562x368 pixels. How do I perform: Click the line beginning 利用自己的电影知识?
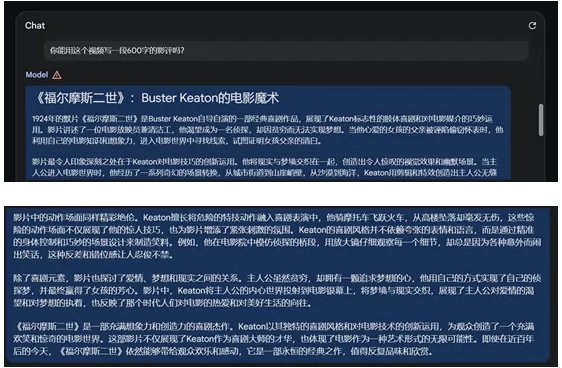177,141
